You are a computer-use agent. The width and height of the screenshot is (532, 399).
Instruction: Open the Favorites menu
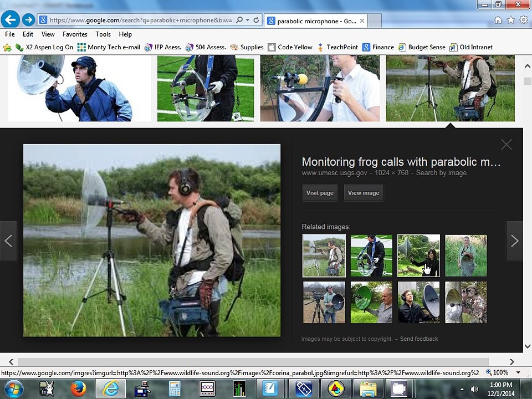coord(75,34)
